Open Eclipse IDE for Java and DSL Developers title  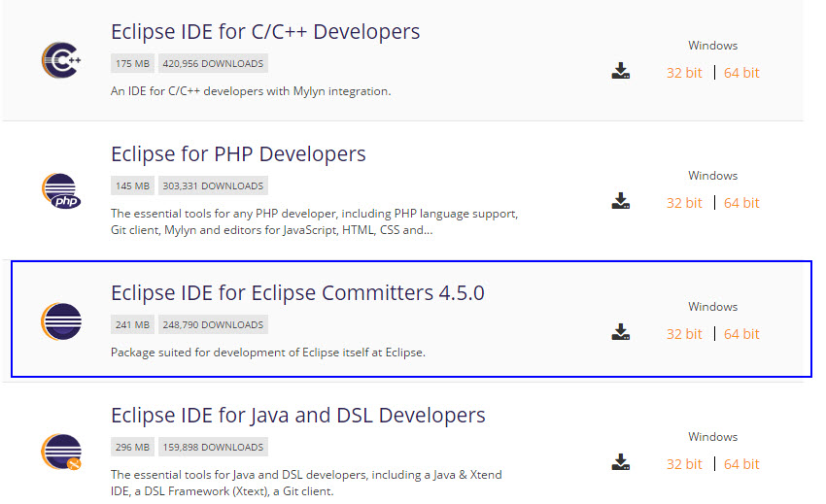(297, 416)
